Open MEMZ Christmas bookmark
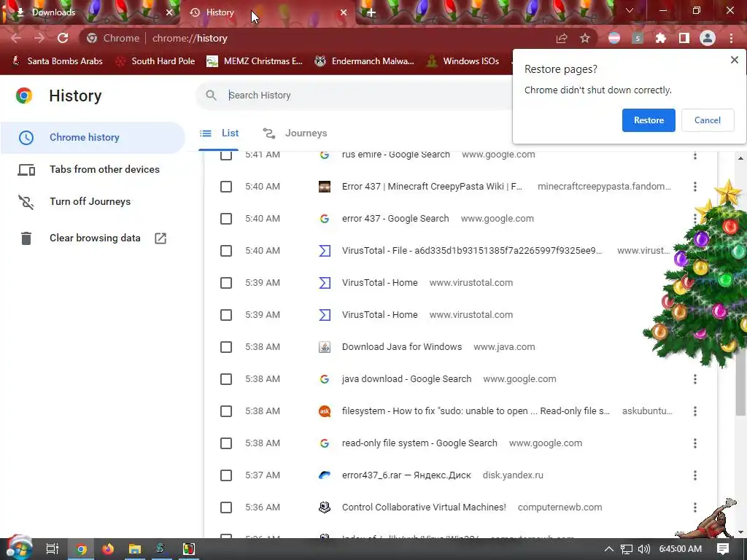747x560 pixels. (x=255, y=61)
